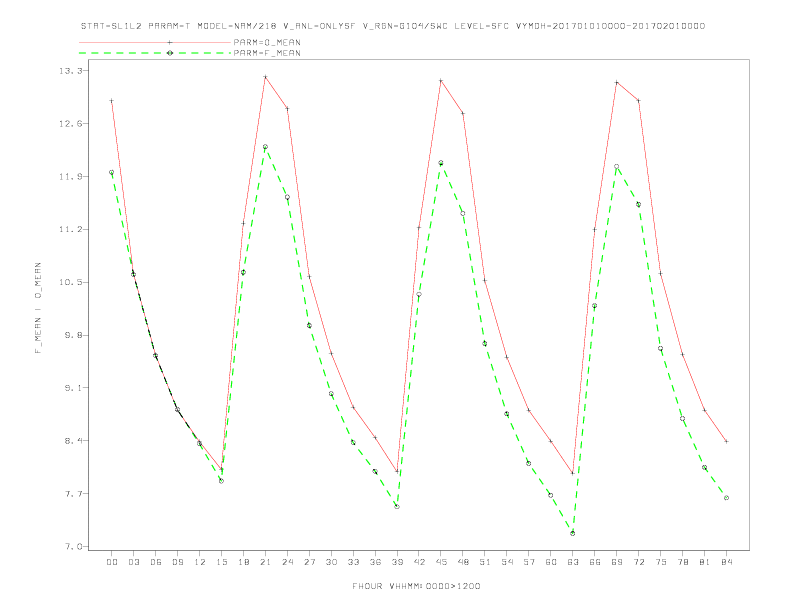Screen dimensions: 792x612
Task: Click the 60 forecast hour tick label
Action: 551,562
